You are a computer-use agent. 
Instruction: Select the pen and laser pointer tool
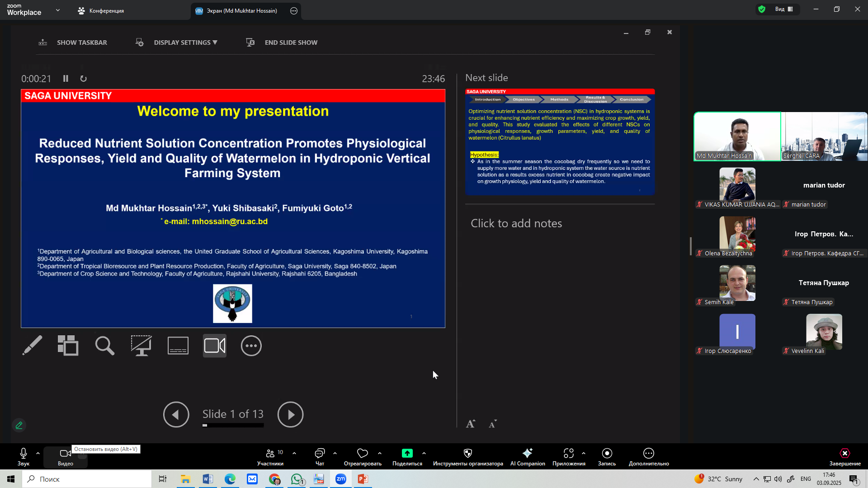(33, 346)
